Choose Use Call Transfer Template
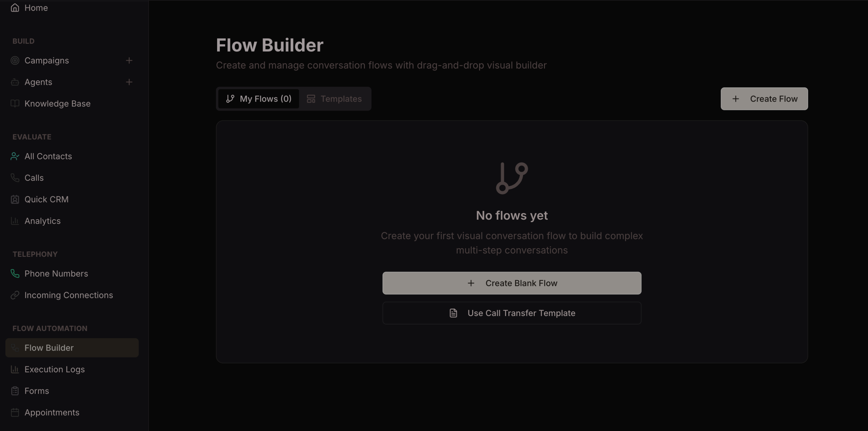This screenshot has width=868, height=431. click(x=511, y=313)
